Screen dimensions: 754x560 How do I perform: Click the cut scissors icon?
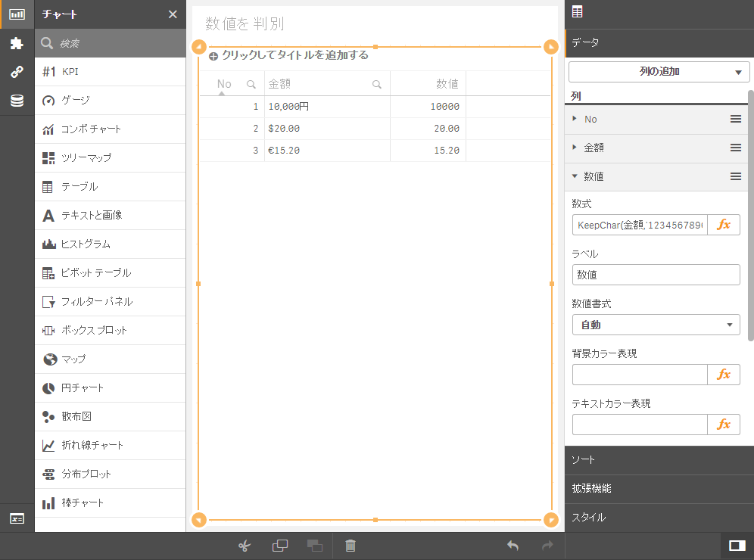[244, 546]
